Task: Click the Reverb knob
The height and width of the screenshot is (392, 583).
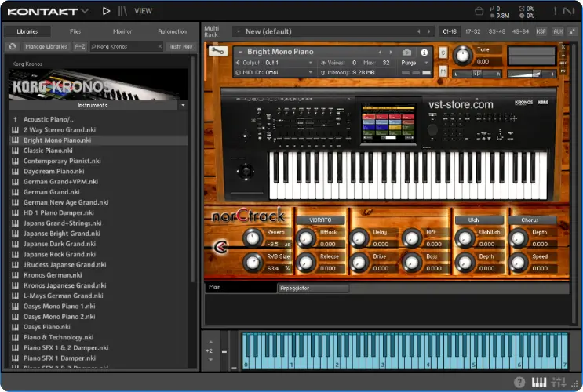Action: pyautogui.click(x=253, y=238)
